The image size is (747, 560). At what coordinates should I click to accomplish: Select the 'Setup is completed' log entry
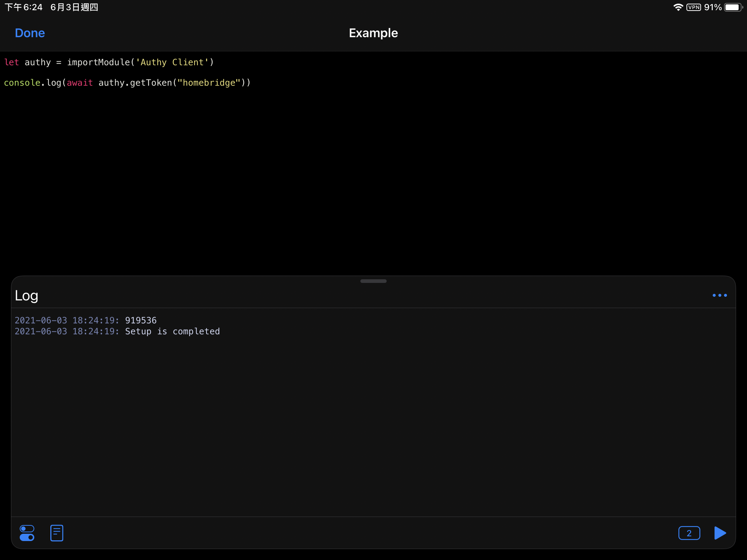pos(172,331)
